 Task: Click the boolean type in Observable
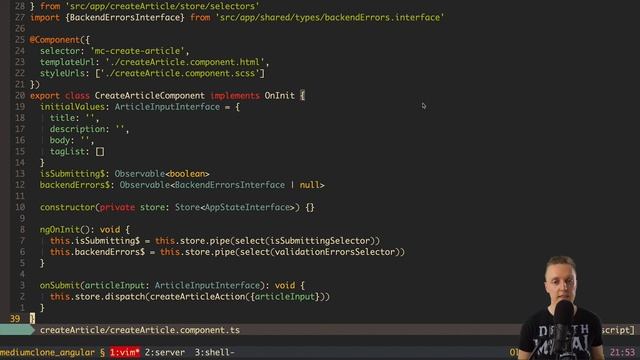187,174
